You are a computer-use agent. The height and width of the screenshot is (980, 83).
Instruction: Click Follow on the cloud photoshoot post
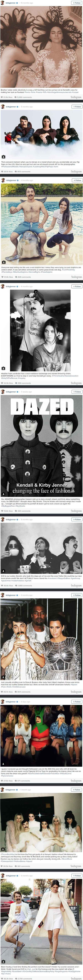(x=77, y=107)
